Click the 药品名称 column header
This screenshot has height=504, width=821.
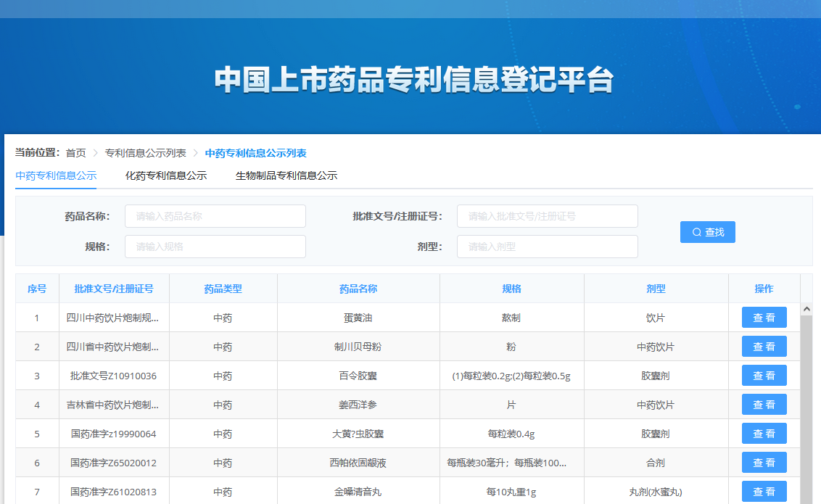(x=358, y=289)
